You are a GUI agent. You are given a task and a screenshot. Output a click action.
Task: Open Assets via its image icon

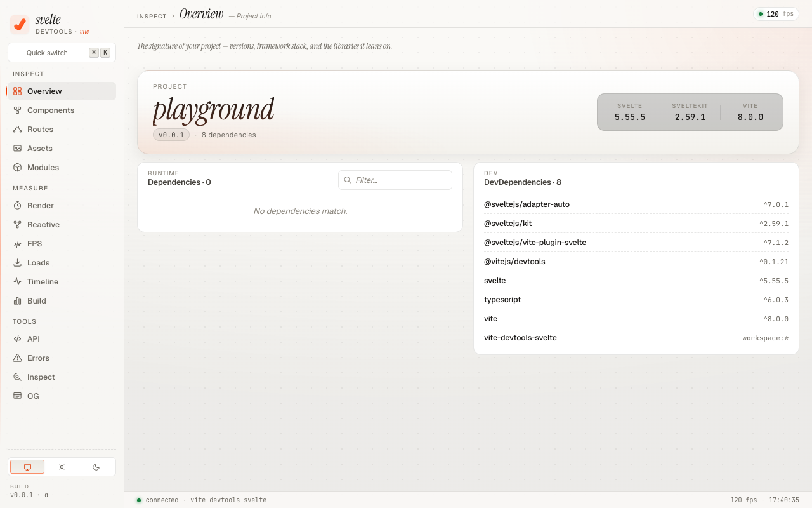pos(17,149)
